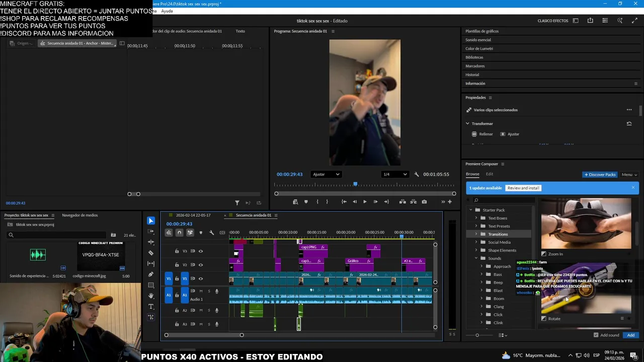
Task: Reset Transformar properties icon
Action: click(629, 124)
